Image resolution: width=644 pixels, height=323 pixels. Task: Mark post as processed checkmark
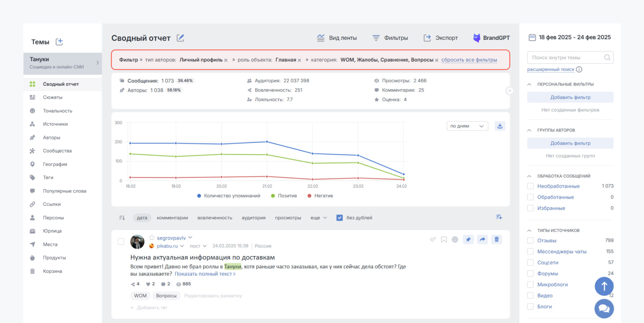[x=433, y=240]
